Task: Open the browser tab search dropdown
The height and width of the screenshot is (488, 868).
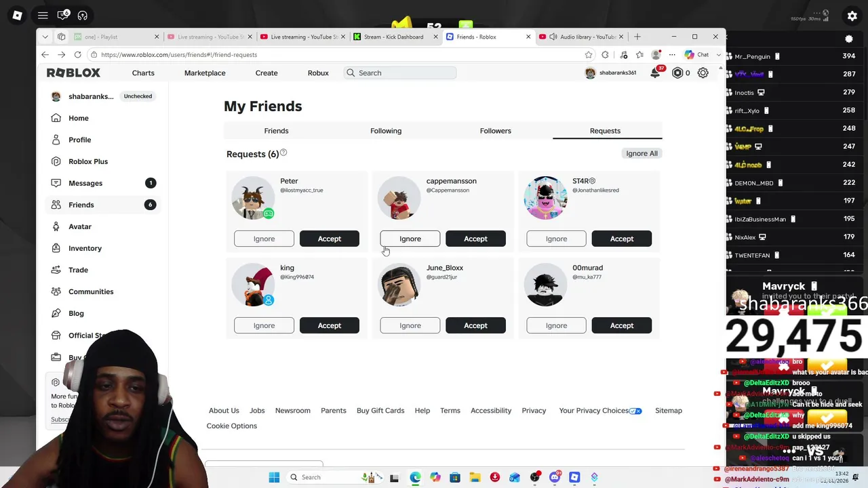Action: [45, 37]
